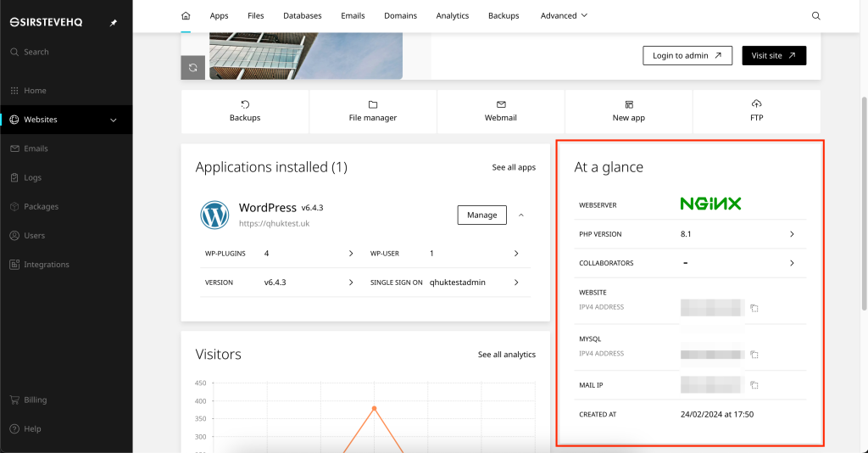Open Collaborators row arrow

point(792,263)
